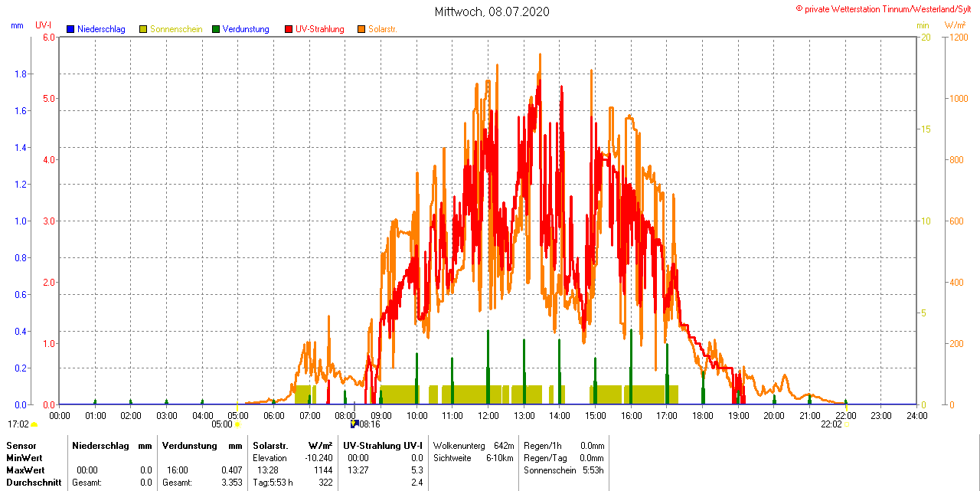980x491 pixels.
Task: Click the Verdunstung Gesamt value 3.353
Action: [232, 483]
